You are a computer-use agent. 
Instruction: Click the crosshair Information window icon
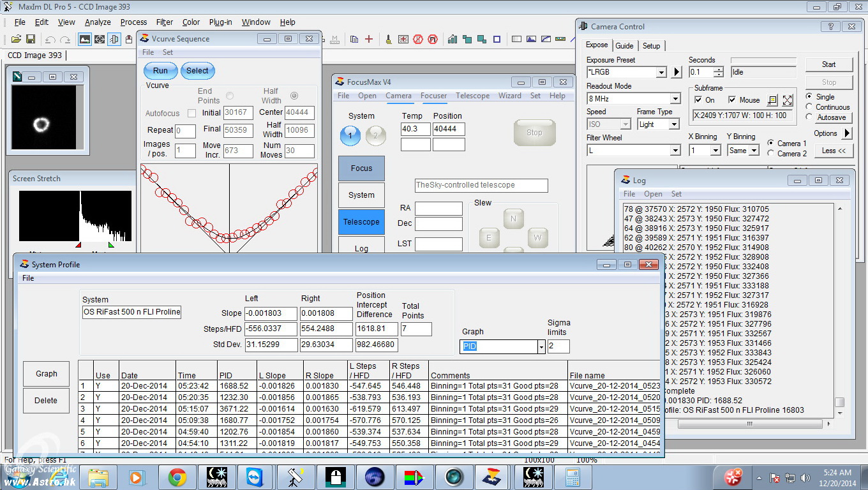[x=100, y=40]
